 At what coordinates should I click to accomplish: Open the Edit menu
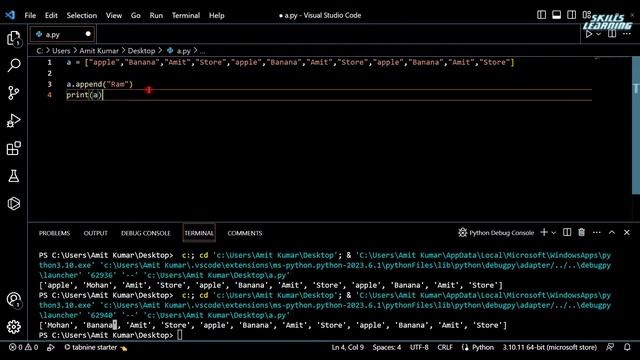[x=51, y=16]
